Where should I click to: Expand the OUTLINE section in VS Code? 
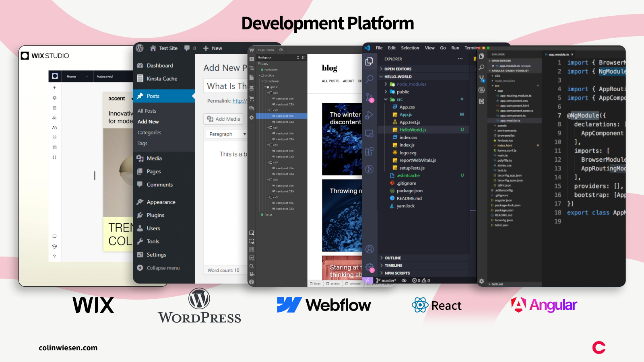click(392, 258)
